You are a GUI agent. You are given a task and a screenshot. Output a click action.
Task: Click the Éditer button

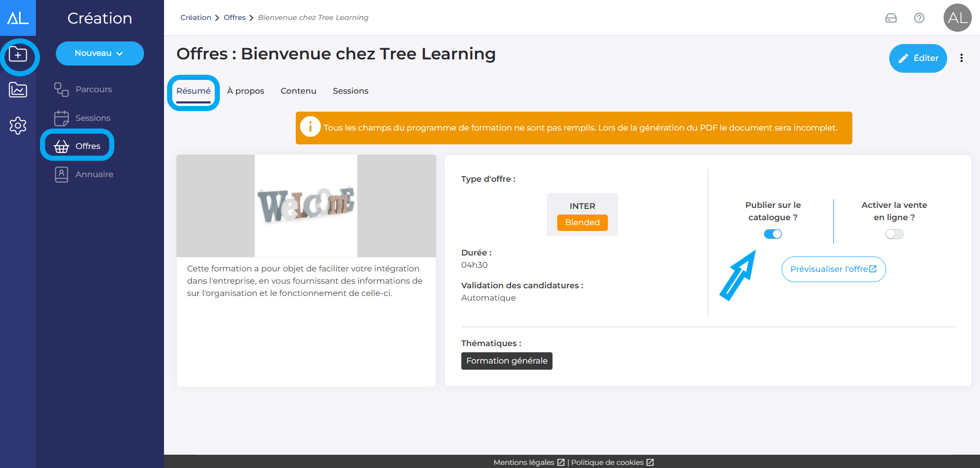(x=917, y=58)
